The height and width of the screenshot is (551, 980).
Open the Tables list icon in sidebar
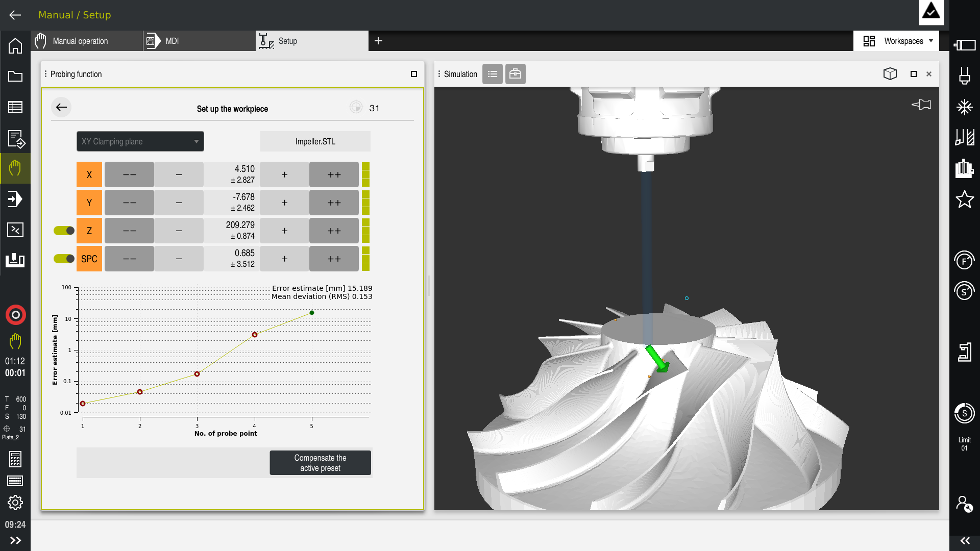[15, 107]
